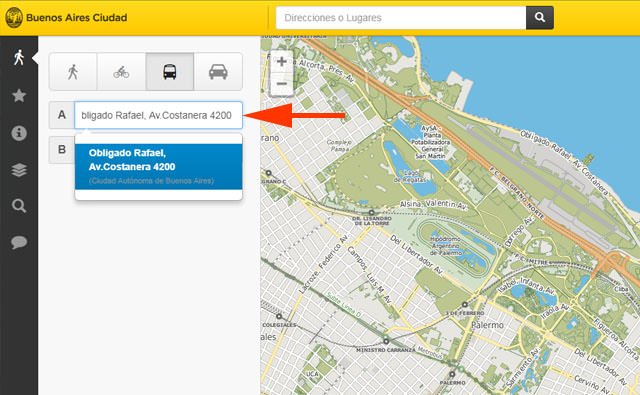This screenshot has height=395, width=640.
Task: Select the car travel mode
Action: [x=218, y=72]
